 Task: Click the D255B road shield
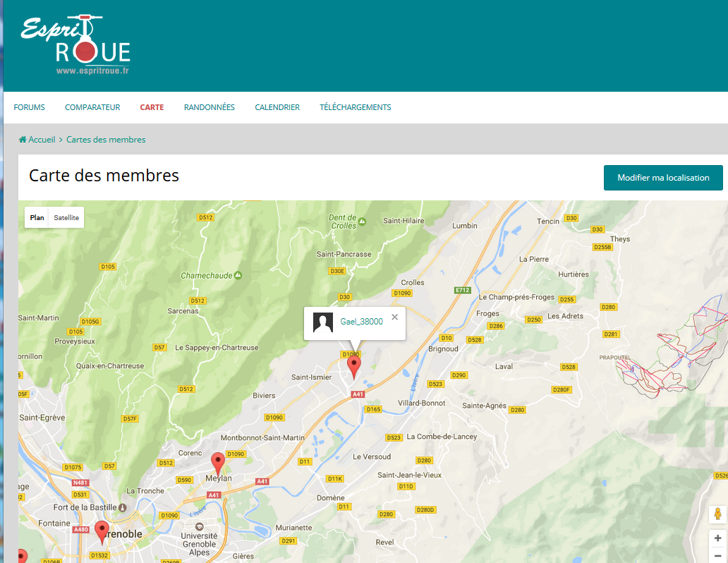[x=602, y=247]
